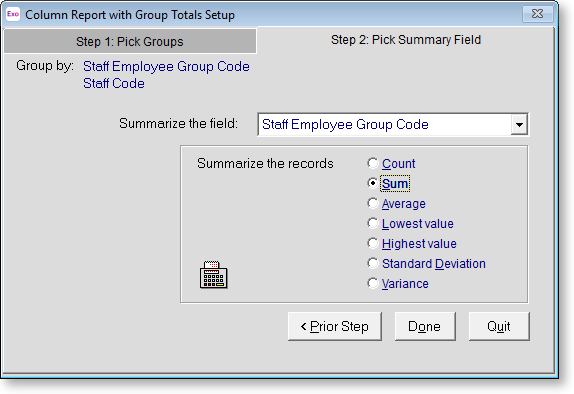Click the Exo application icon in title bar
The height and width of the screenshot is (394, 574).
pyautogui.click(x=12, y=14)
